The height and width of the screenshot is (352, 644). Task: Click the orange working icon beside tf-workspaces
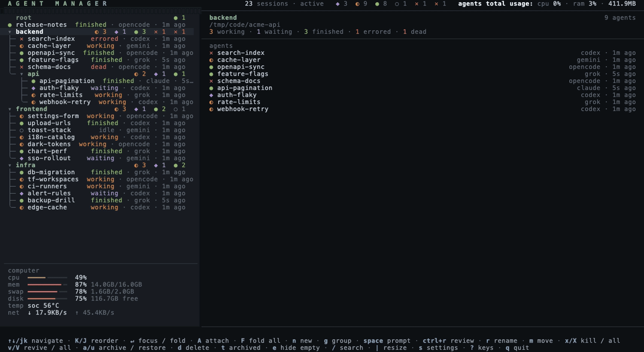tap(21, 179)
